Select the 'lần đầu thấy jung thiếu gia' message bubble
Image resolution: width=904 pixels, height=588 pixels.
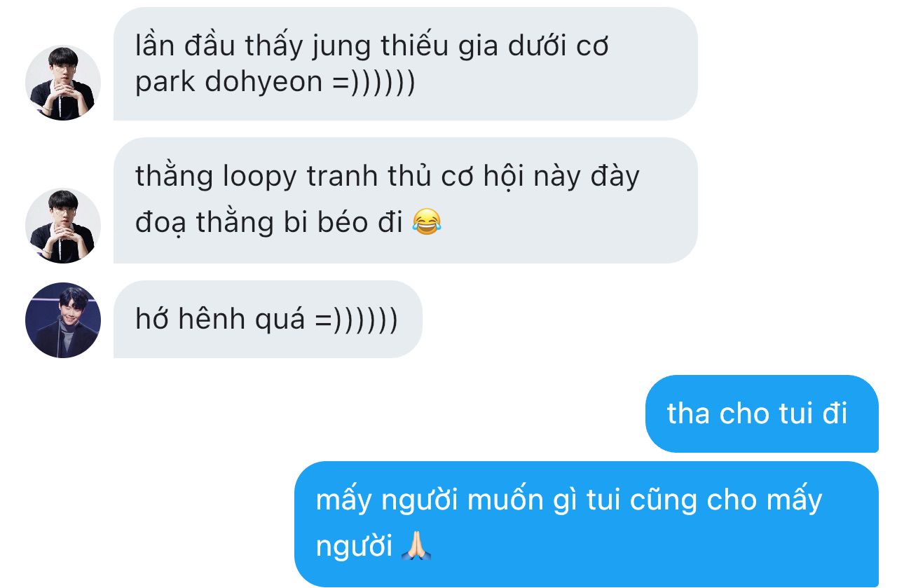tap(405, 64)
